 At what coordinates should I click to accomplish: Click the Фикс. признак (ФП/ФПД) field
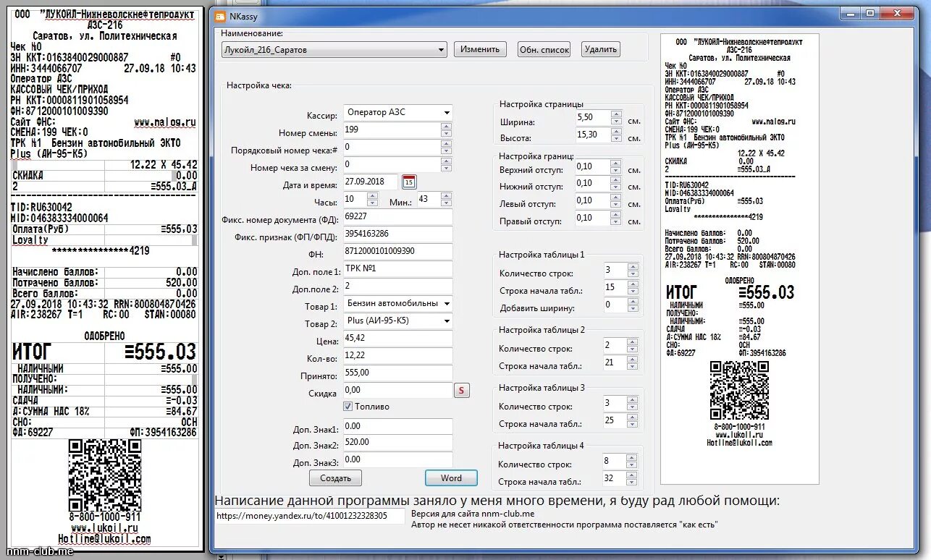397,234
